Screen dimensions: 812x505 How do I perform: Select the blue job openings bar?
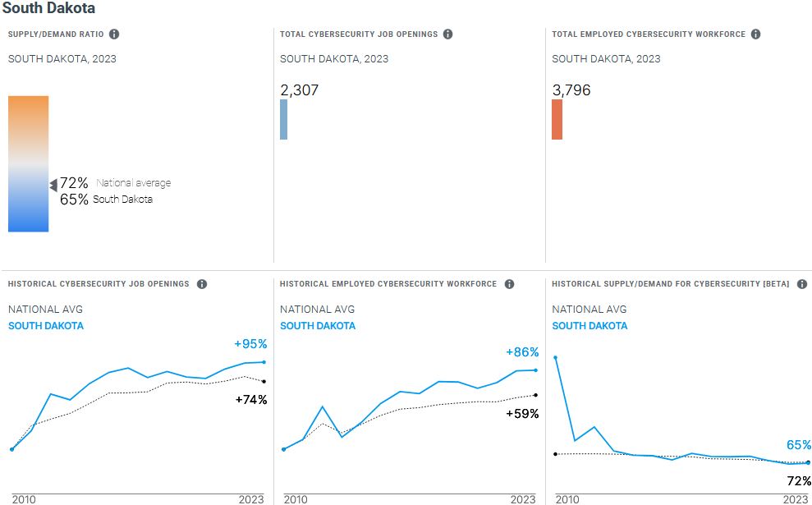[x=284, y=120]
